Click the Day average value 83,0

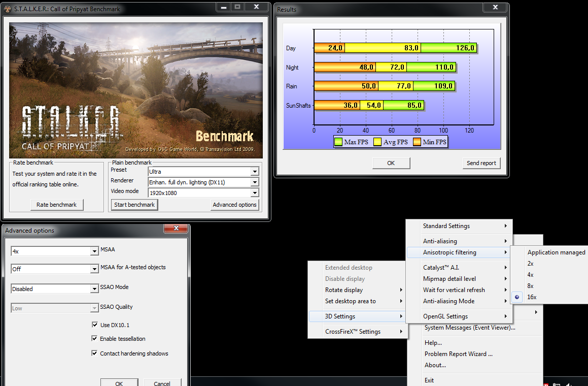[x=411, y=48]
